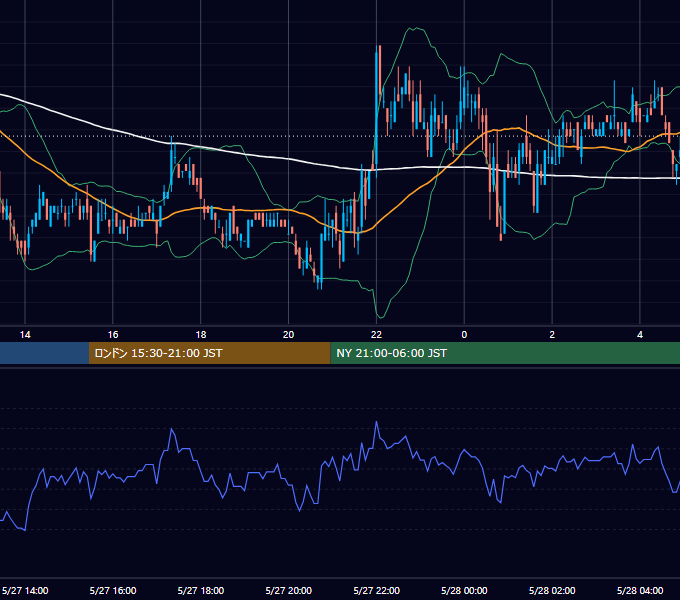This screenshot has width=680, height=600.
Task: Click the 5/28 02:00 date label
Action: tap(552, 590)
